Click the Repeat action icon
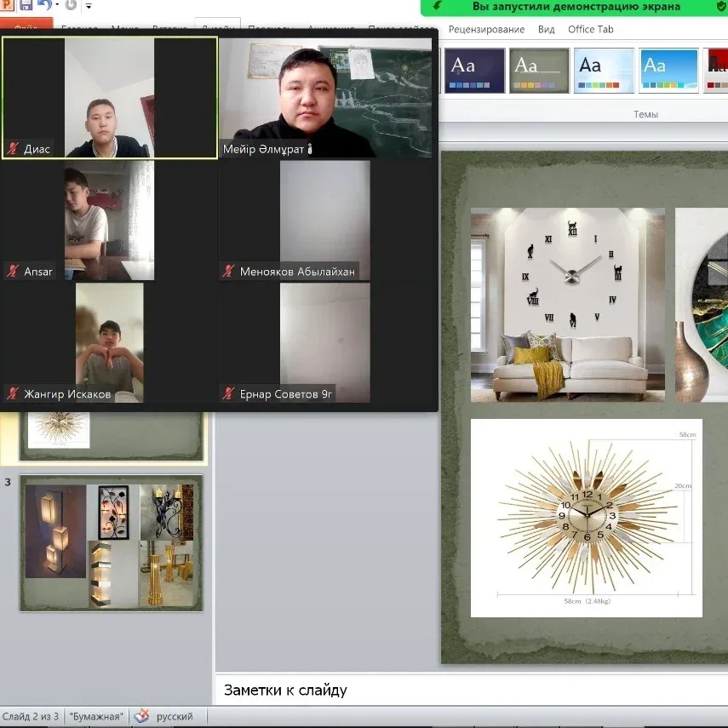Screen dimensions: 728x728 point(71,5)
